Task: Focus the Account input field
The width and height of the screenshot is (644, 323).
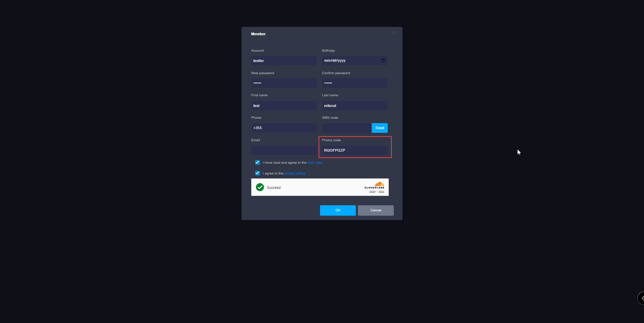Action: click(284, 61)
